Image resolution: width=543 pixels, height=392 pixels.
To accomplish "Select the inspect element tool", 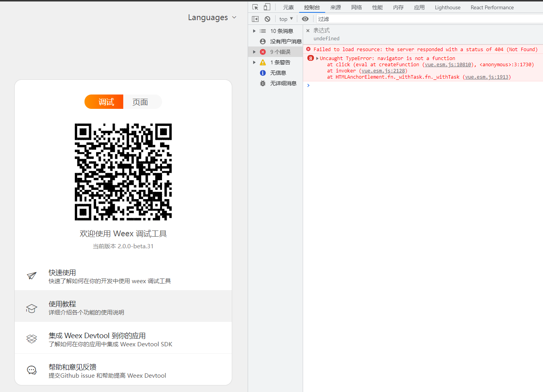I will click(x=255, y=7).
